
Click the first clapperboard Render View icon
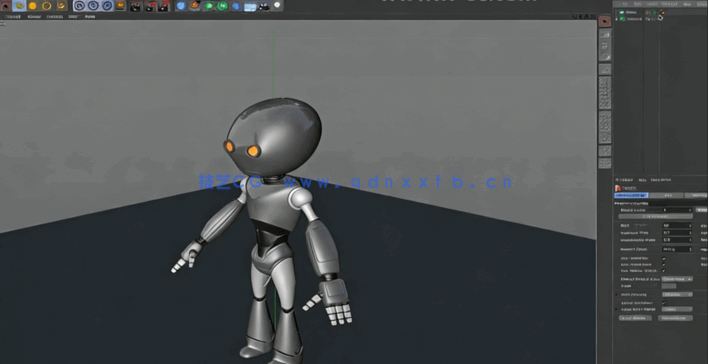point(136,6)
